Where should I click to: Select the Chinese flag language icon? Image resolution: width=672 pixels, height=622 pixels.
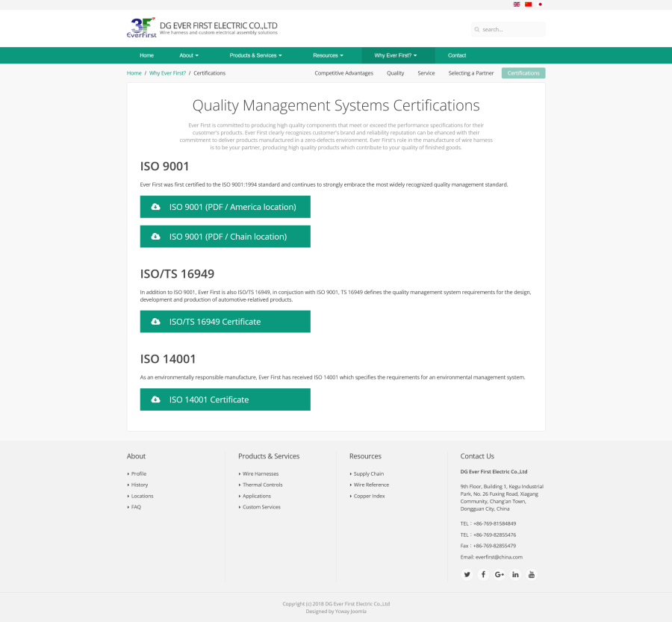(529, 4)
